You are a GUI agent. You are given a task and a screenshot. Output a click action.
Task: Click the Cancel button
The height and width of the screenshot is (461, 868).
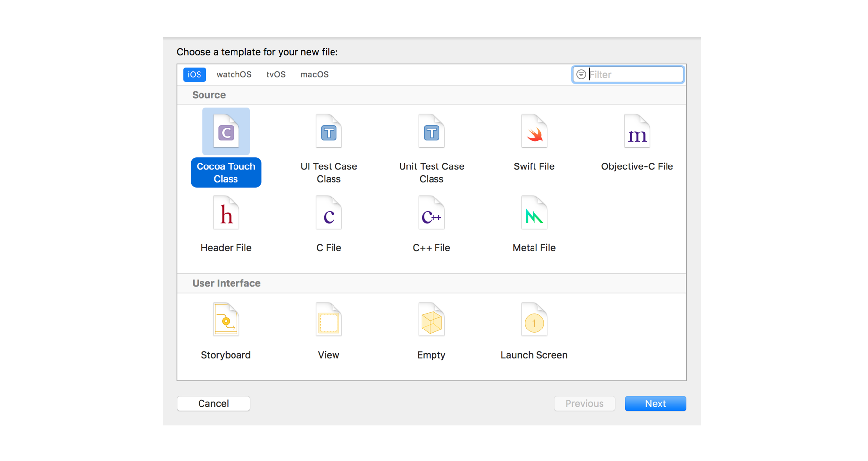tap(213, 403)
